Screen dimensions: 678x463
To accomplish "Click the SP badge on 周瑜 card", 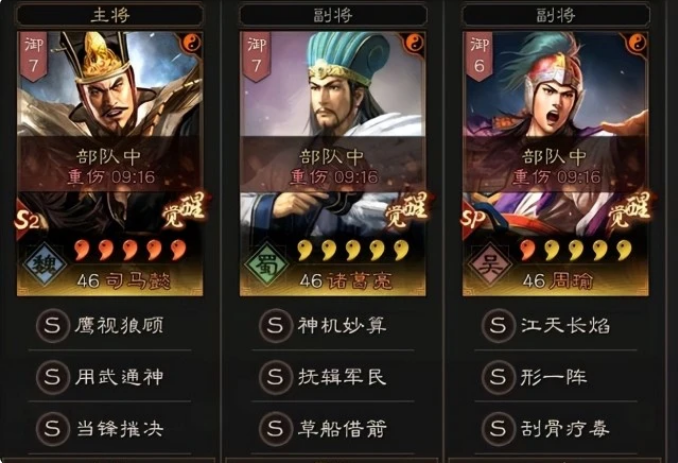I will pos(473,220).
